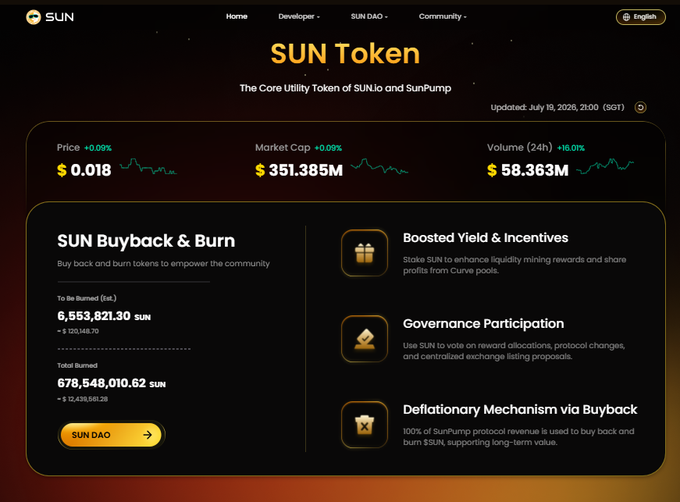680x502 pixels.
Task: Open the English language selector
Action: pyautogui.click(x=641, y=17)
